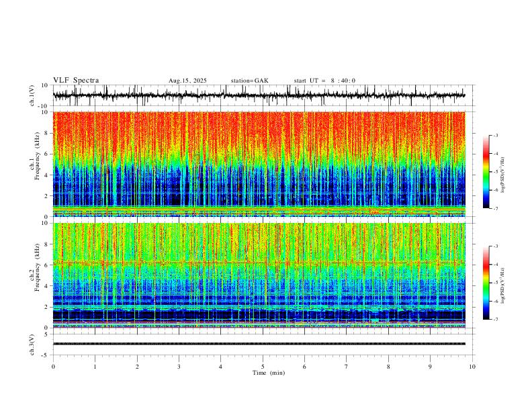Image resolution: width=532 pixels, height=411 pixels.
Task: Click the "-5" tick on ch.2 colorbar
Action: [x=495, y=283]
